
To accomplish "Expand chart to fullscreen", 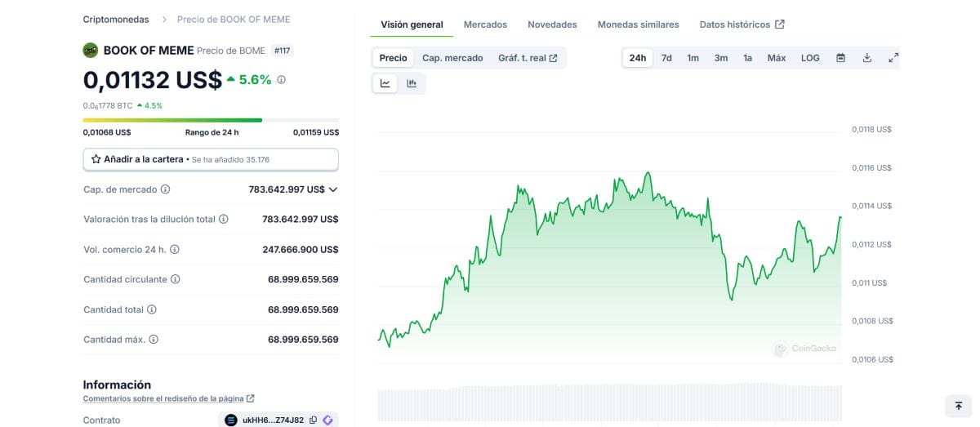I will click(893, 58).
